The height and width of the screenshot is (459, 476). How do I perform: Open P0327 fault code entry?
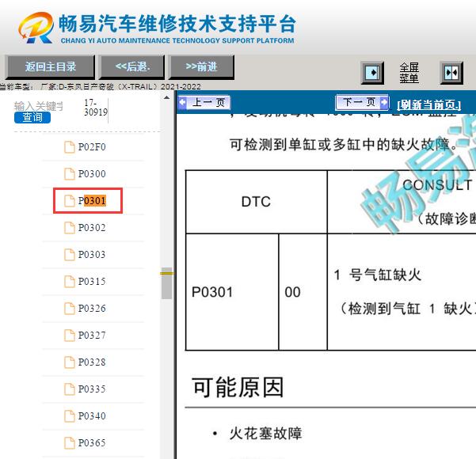[92, 336]
